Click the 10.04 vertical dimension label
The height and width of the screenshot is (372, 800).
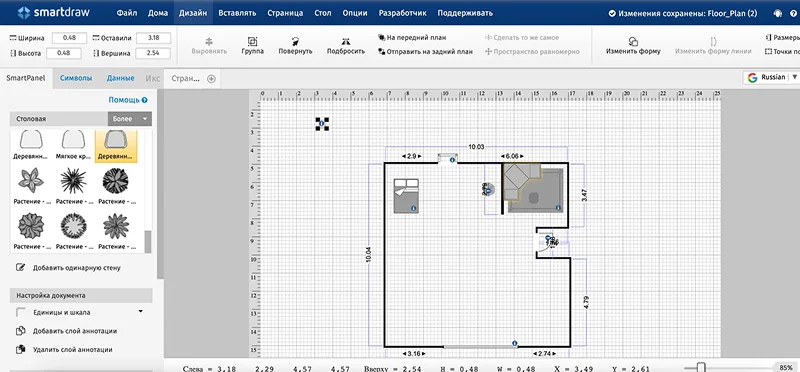[369, 254]
